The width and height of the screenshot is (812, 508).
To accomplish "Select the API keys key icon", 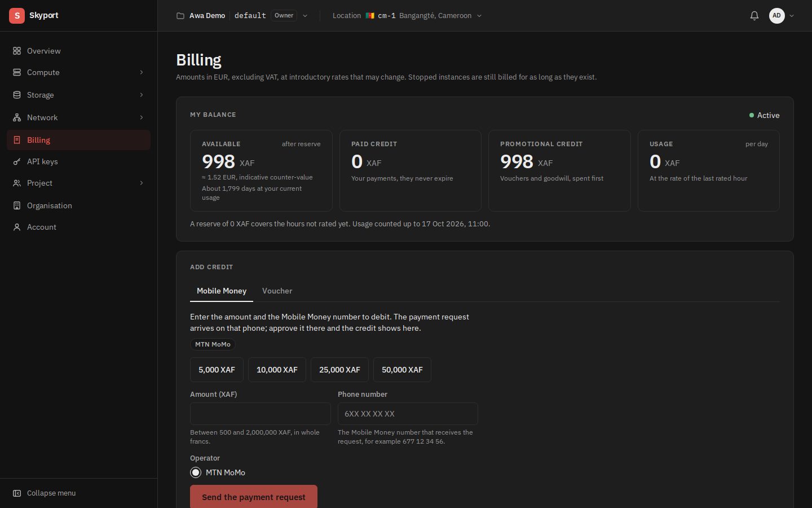I will coord(17,161).
